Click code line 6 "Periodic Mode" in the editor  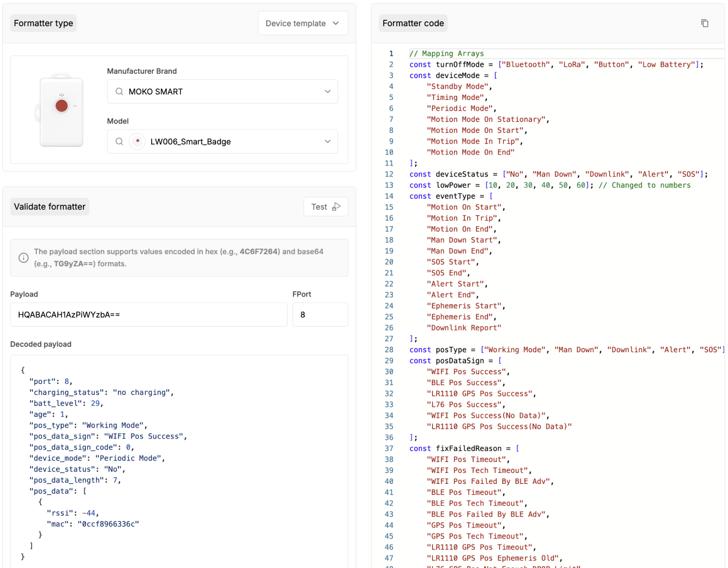pos(462,108)
